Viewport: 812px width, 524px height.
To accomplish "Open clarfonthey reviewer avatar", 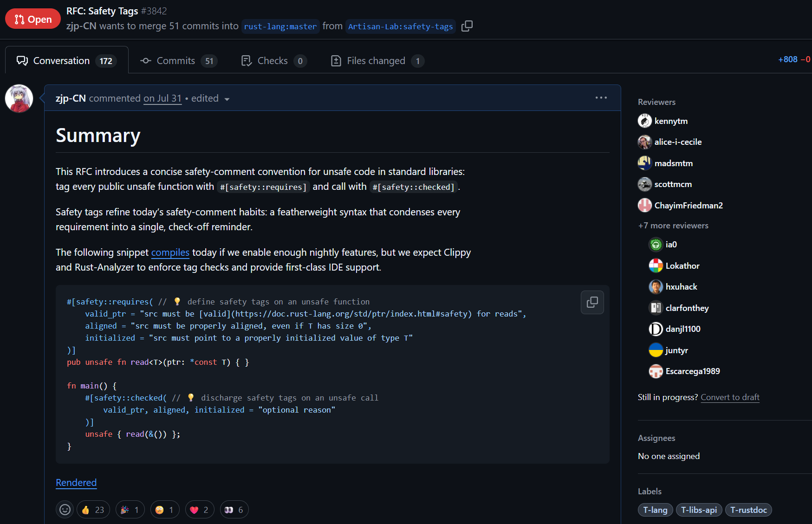I will pyautogui.click(x=656, y=308).
